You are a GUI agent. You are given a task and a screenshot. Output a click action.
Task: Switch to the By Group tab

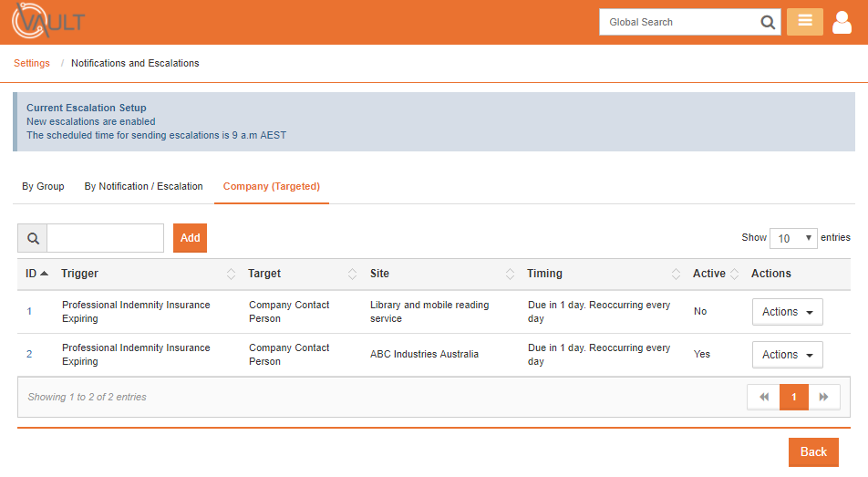[43, 187]
